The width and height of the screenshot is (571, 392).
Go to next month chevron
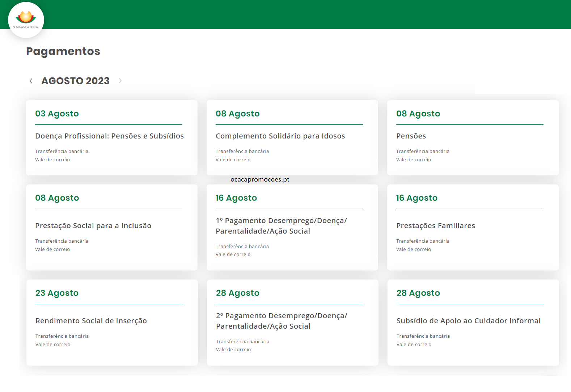[120, 81]
